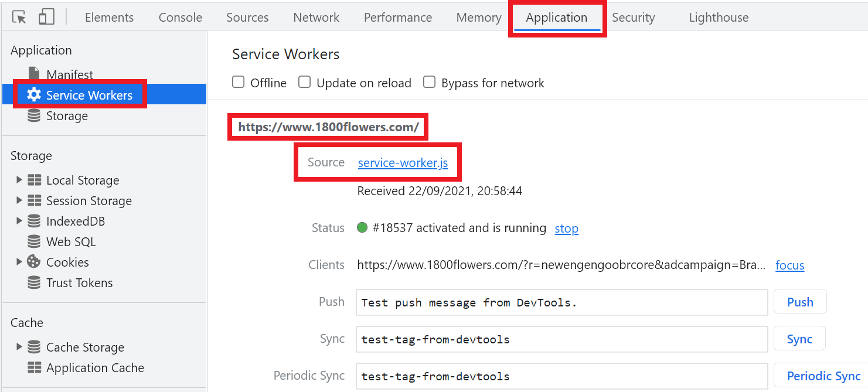This screenshot has width=868, height=392.
Task: Click the Received 22/09/2021 timestamp text
Action: pyautogui.click(x=440, y=191)
